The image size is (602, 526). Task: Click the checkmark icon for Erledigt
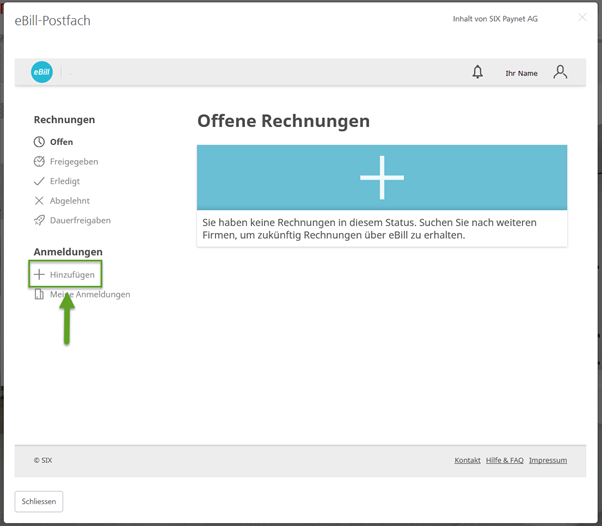tap(39, 181)
